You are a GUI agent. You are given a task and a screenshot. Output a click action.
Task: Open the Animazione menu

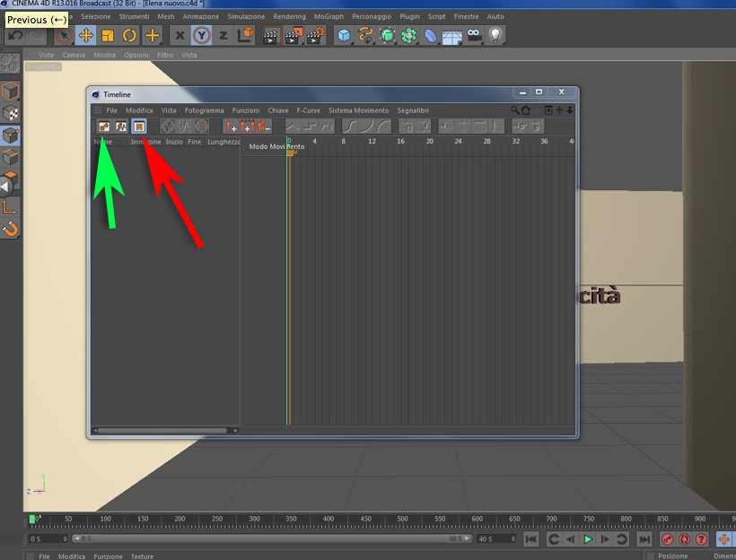click(x=201, y=16)
